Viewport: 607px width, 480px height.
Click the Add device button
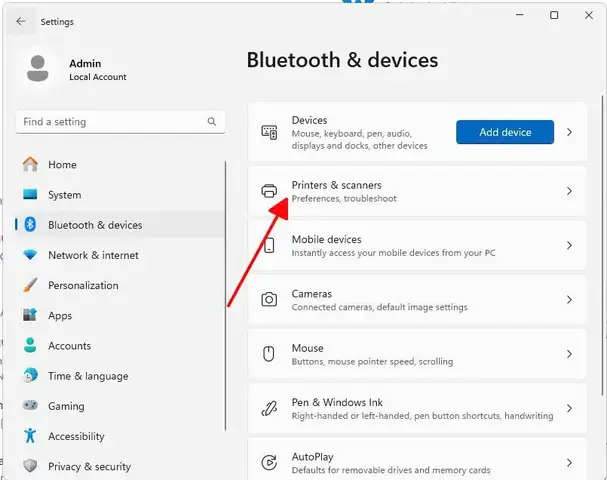(x=505, y=132)
